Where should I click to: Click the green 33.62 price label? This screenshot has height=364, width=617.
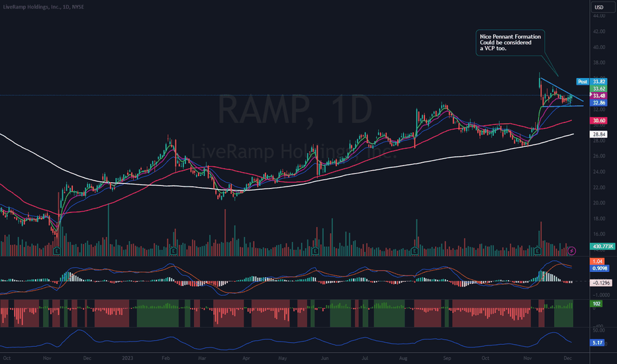coord(598,89)
